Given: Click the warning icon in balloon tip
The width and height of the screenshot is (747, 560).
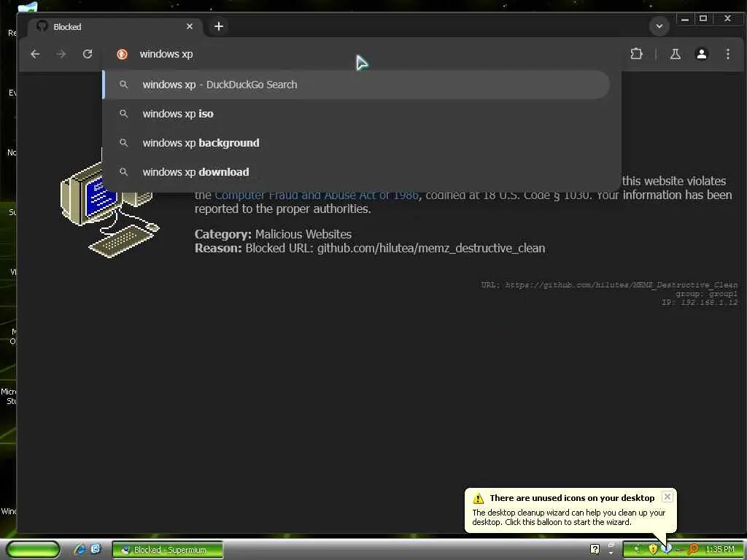Looking at the screenshot, I should coord(478,499).
